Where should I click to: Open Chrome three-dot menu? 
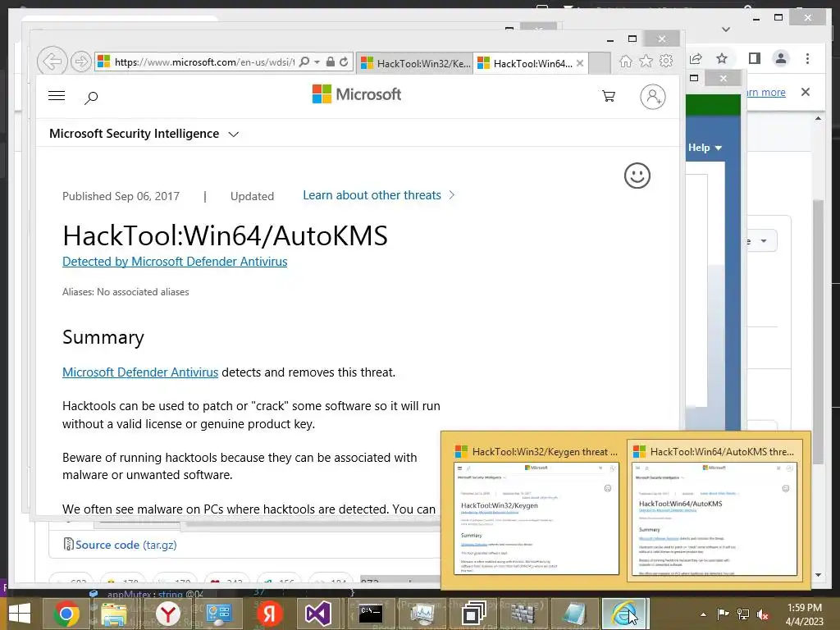point(807,58)
